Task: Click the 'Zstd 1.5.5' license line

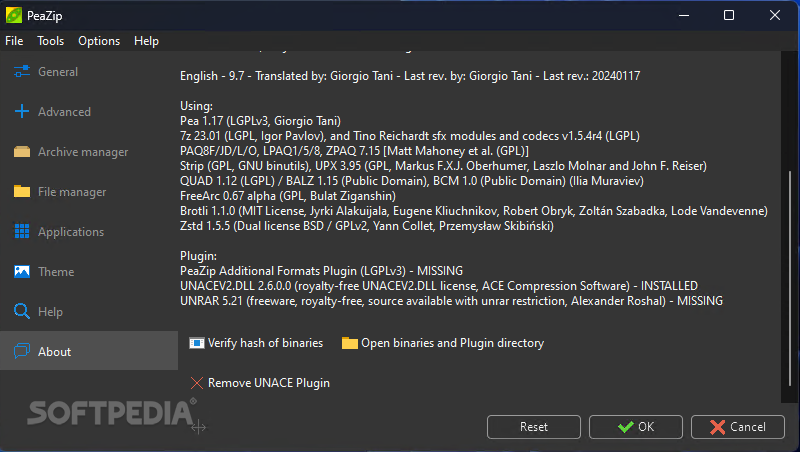Action: [367, 226]
